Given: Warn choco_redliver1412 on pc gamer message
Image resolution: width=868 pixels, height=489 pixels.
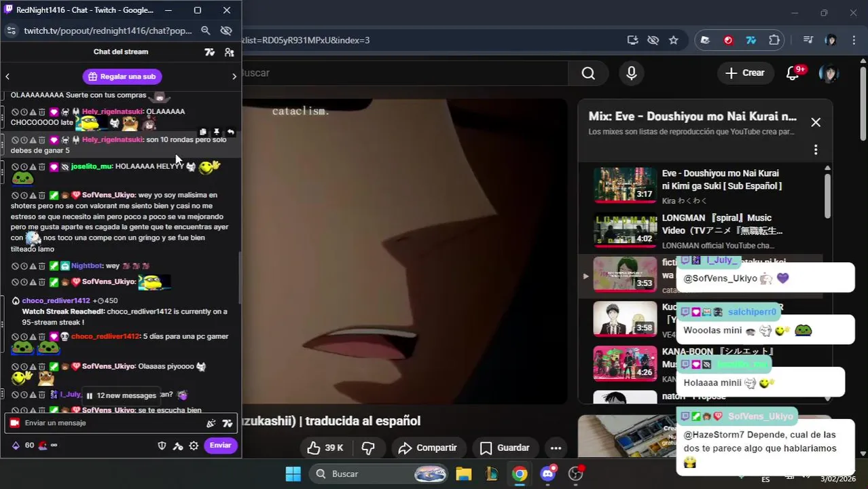Looking at the screenshot, I should pos(33,337).
